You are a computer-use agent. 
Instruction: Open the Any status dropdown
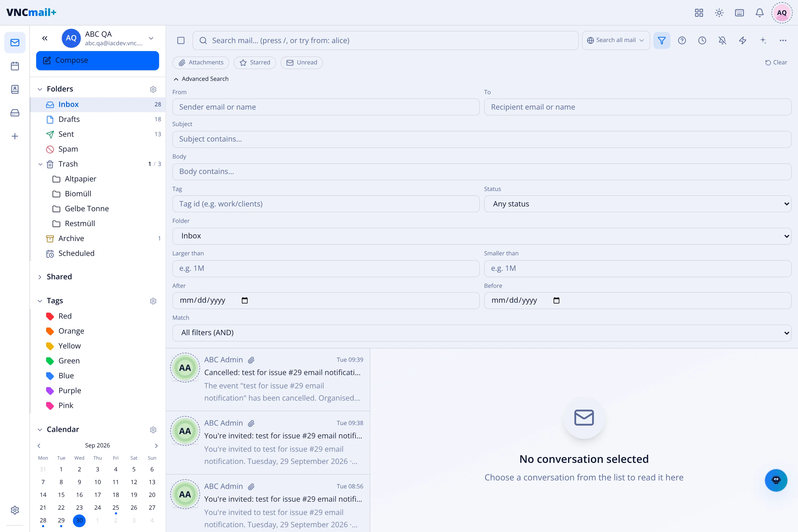[x=638, y=204]
